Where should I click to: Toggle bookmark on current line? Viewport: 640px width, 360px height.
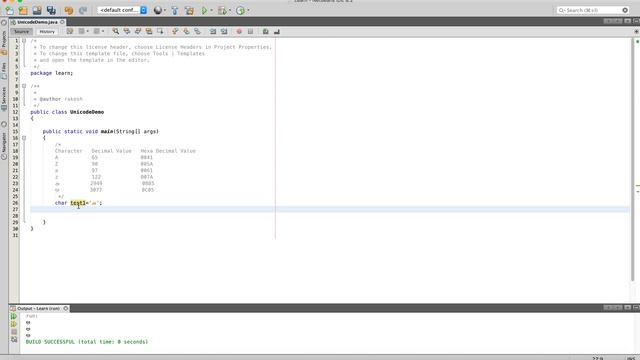point(198,31)
